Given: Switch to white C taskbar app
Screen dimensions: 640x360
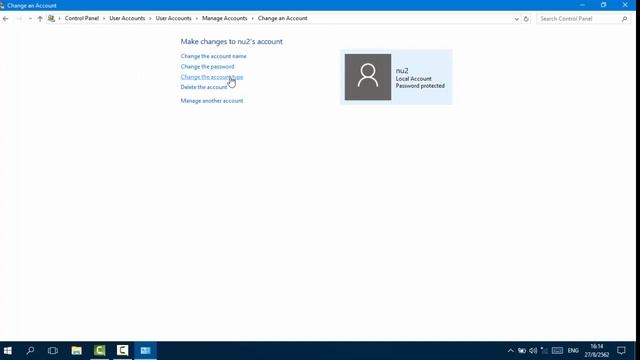Looking at the screenshot, I should click(x=122, y=351).
